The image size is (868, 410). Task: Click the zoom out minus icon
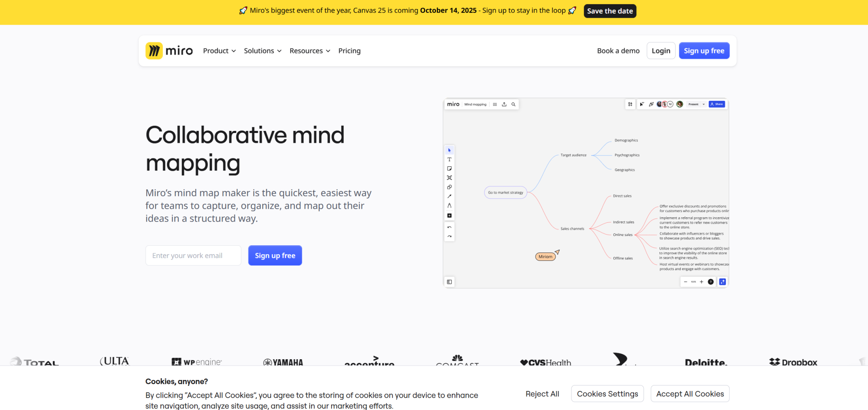685,282
